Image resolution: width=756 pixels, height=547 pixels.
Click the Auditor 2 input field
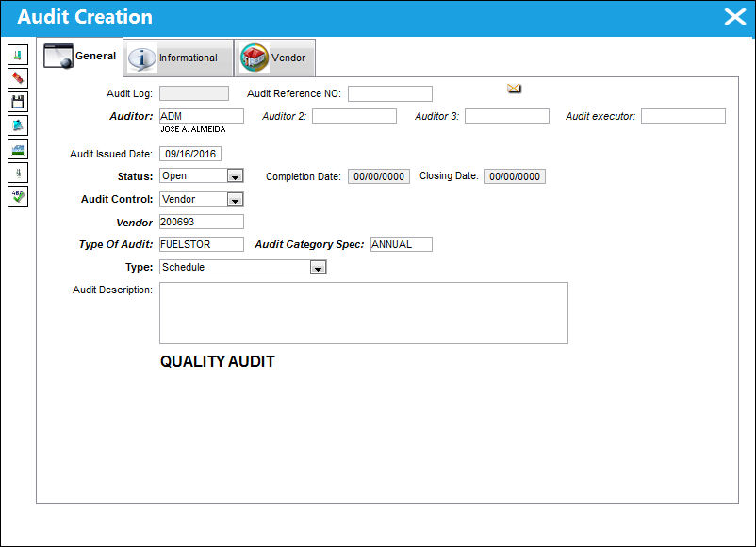[354, 116]
